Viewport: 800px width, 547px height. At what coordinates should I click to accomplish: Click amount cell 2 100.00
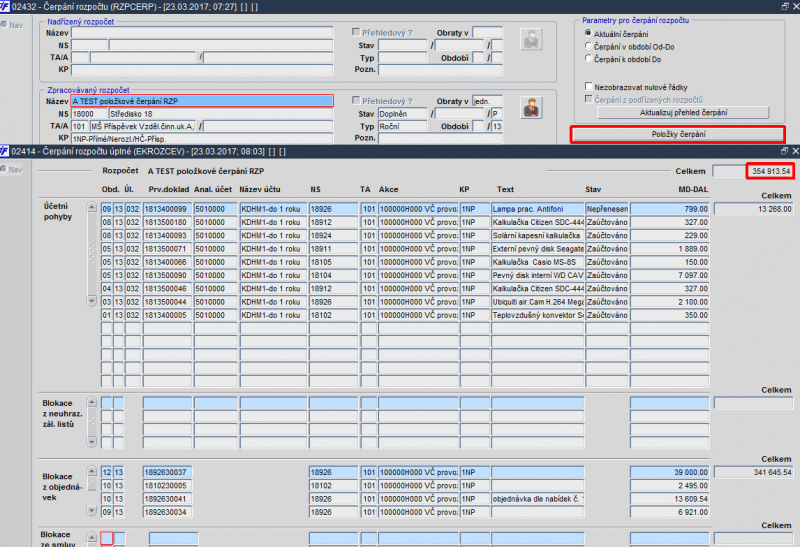(x=669, y=302)
